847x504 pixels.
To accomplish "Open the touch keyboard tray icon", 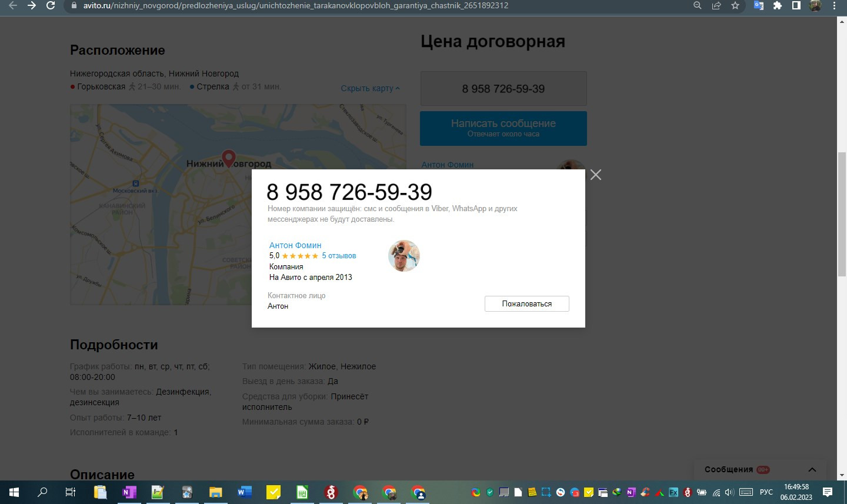I will coord(746,492).
